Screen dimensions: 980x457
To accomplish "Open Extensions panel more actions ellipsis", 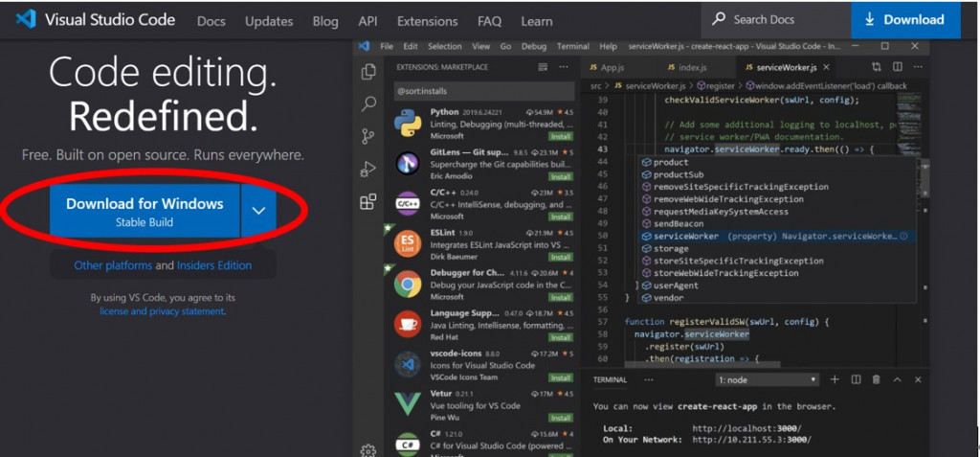I will (564, 67).
